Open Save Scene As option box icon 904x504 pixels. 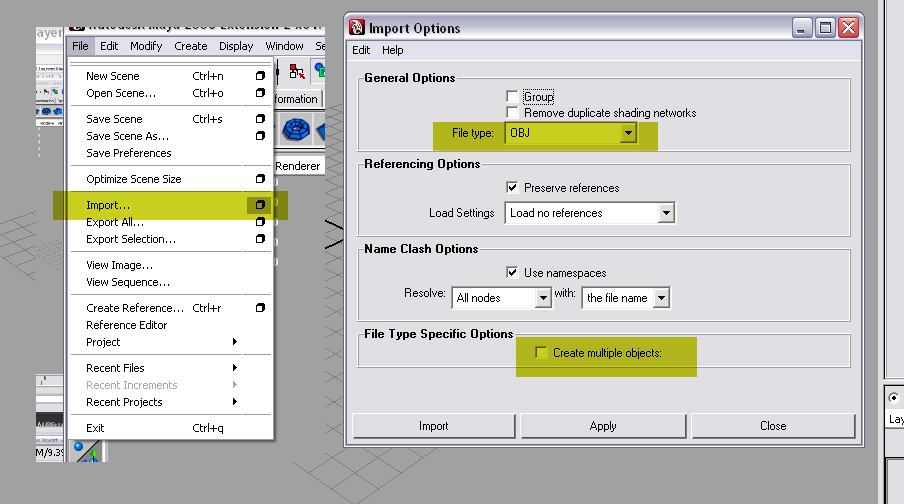[x=260, y=136]
